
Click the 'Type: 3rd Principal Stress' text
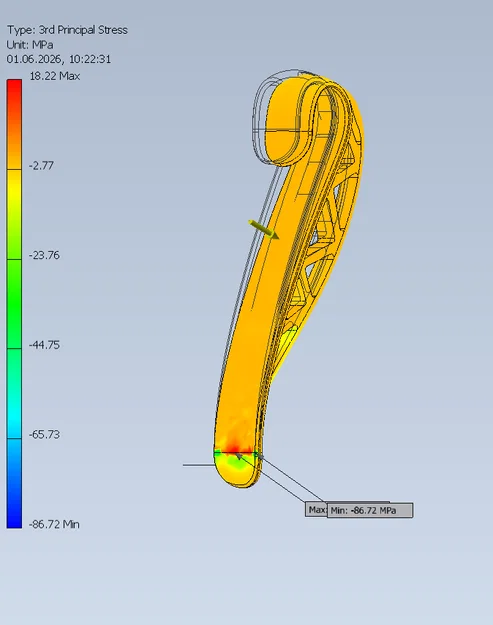point(67,30)
